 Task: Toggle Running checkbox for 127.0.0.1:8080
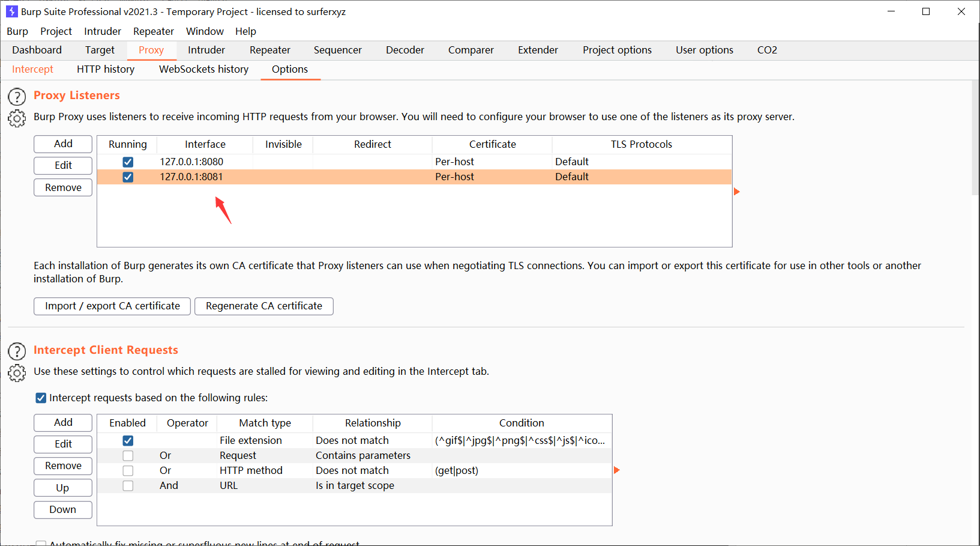click(128, 162)
